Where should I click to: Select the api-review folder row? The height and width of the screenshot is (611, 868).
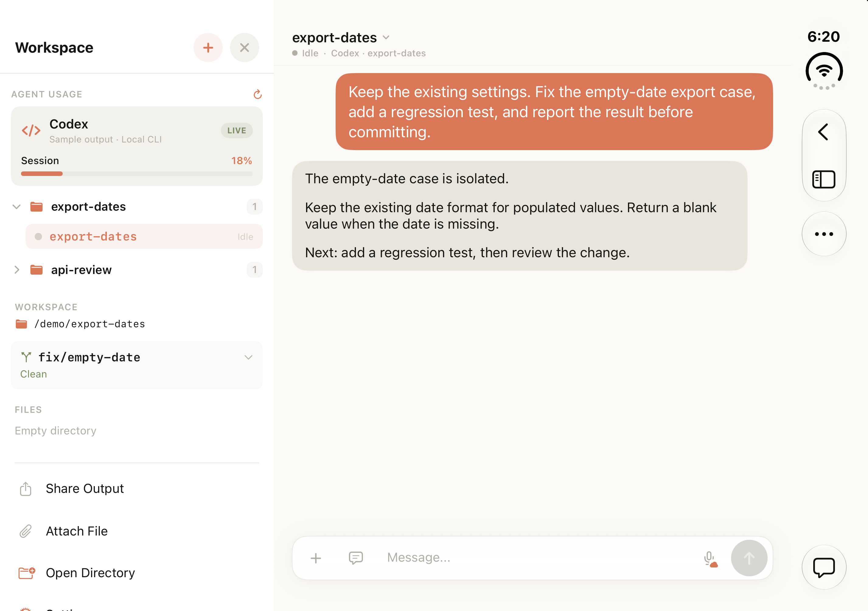coord(137,270)
